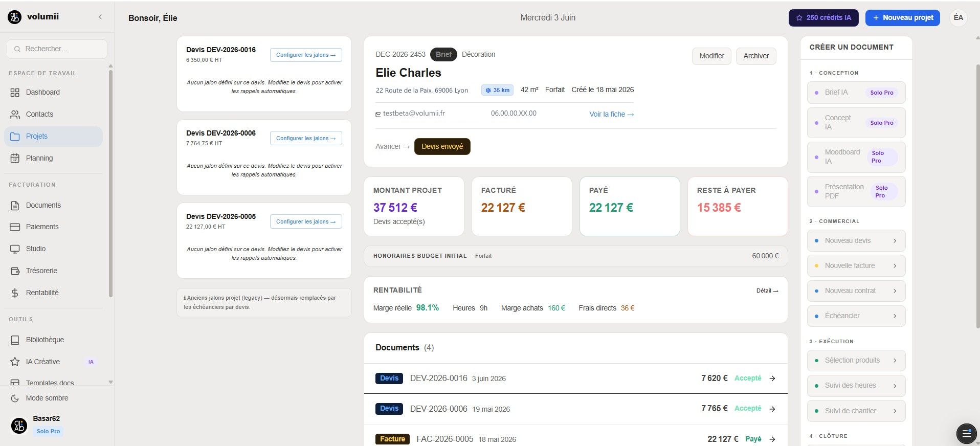Expand the Suivi des heures chevron
The width and height of the screenshot is (980, 446).
pos(895,386)
